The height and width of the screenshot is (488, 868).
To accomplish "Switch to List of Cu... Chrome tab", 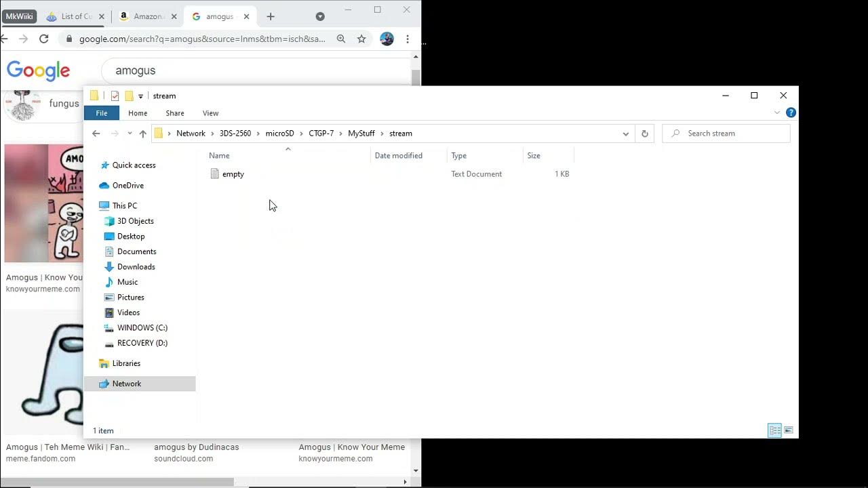I will pos(76,16).
